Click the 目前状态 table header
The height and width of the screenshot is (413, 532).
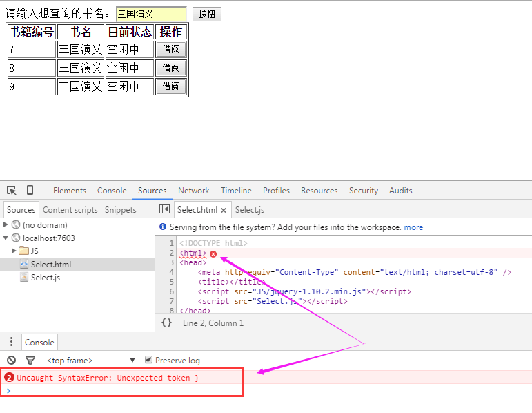[130, 32]
